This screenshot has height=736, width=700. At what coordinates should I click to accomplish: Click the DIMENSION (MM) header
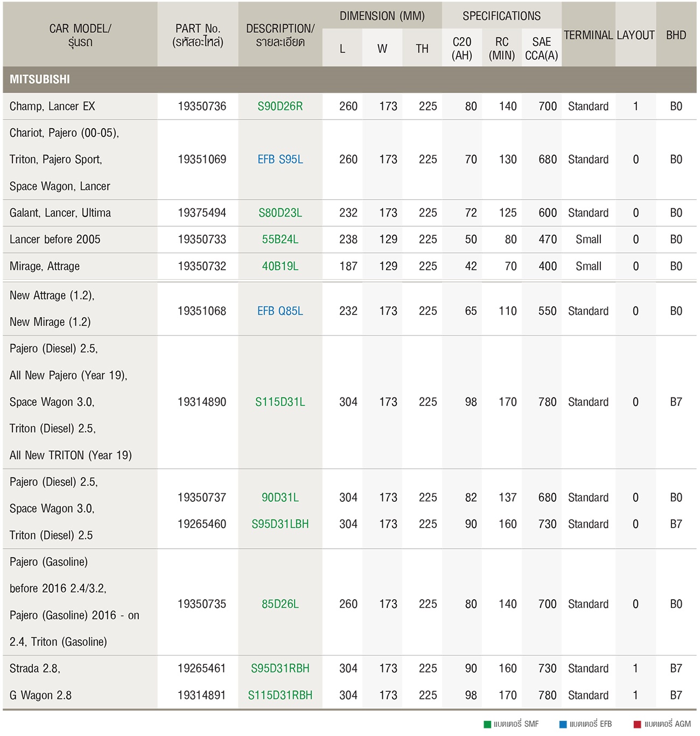pos(382,16)
